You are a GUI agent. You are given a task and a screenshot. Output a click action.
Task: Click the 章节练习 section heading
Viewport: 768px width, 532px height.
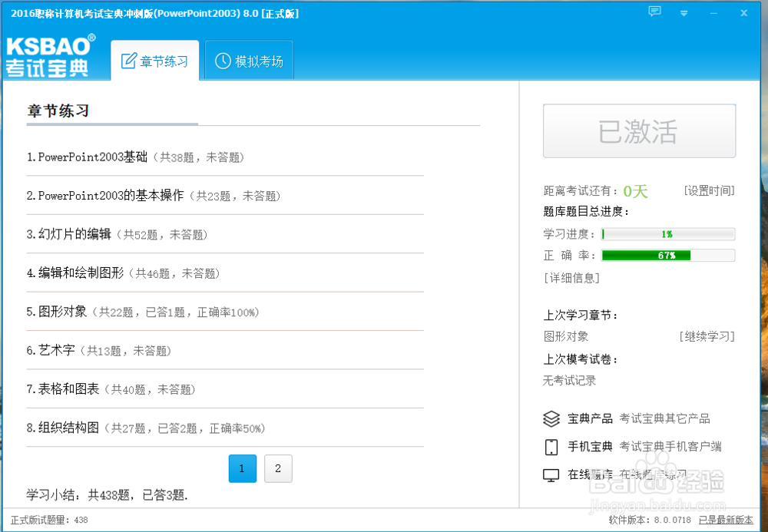tap(58, 111)
